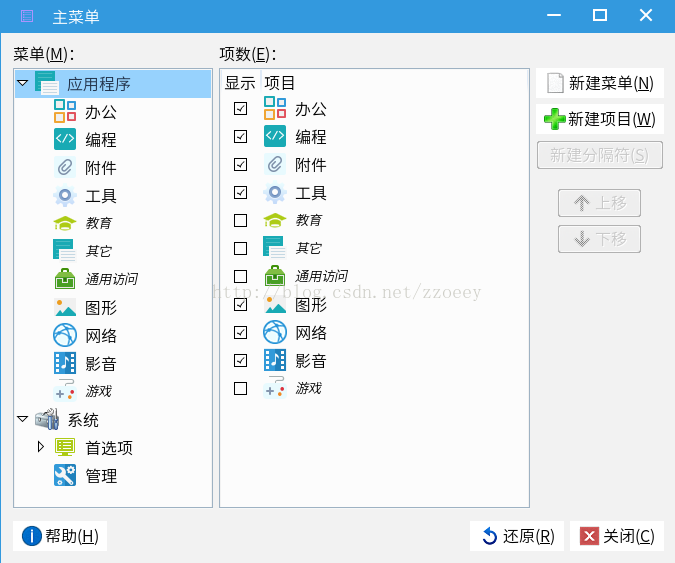This screenshot has height=563, width=675.
Task: Click the 上移 move up button
Action: 599,203
